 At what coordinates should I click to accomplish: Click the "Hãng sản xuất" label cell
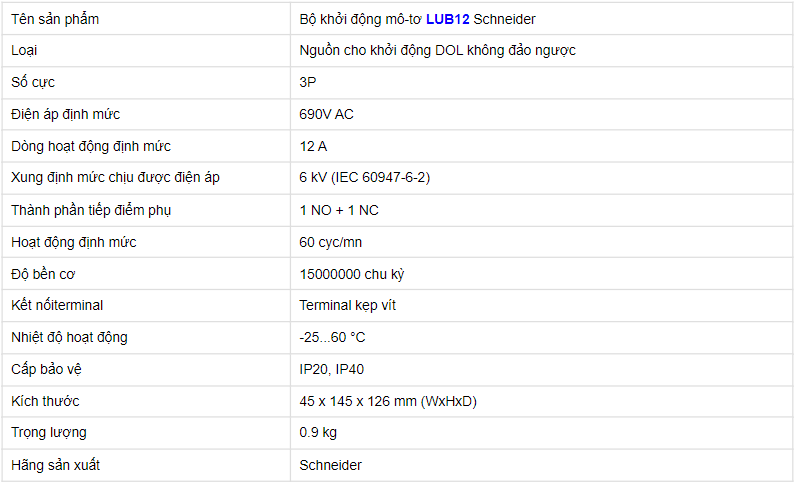point(56,465)
